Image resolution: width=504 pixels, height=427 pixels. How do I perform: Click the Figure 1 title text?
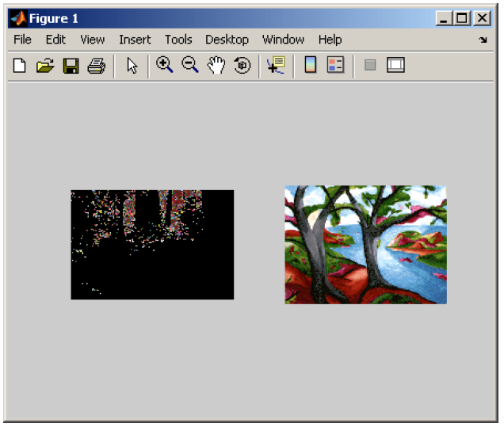tap(54, 19)
